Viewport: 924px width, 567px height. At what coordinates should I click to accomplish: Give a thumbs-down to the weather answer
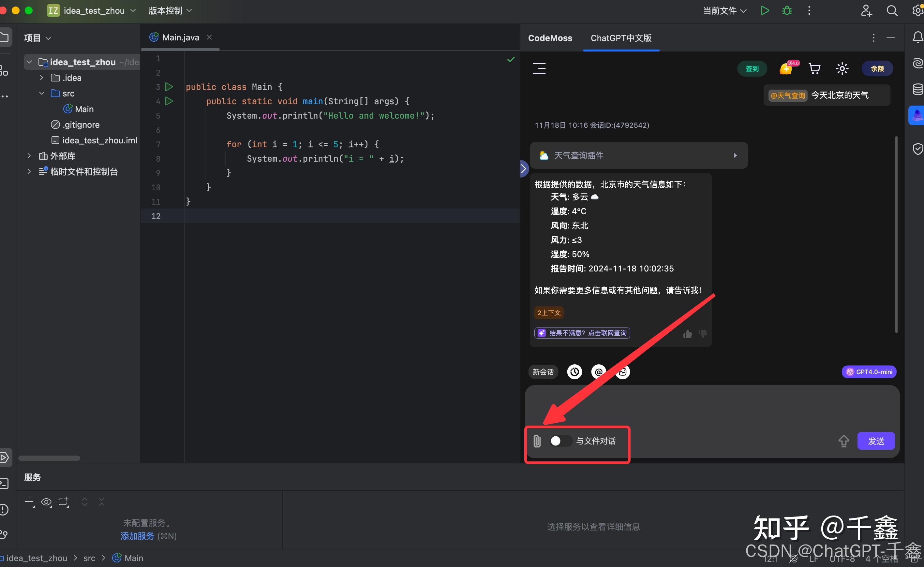tap(702, 334)
